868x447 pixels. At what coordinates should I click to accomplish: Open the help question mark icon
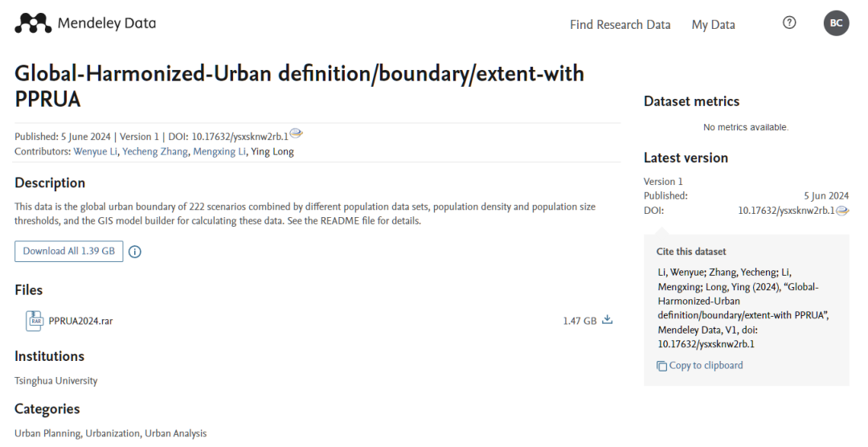click(788, 23)
